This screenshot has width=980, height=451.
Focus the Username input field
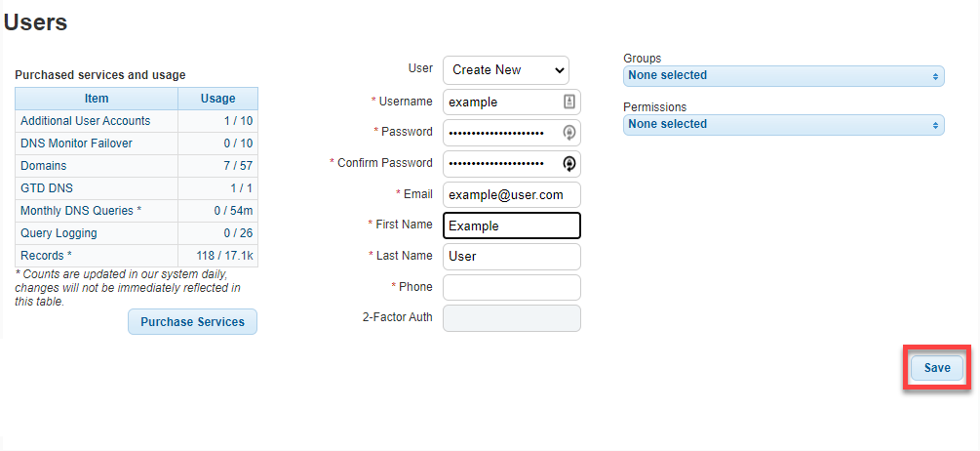[512, 102]
